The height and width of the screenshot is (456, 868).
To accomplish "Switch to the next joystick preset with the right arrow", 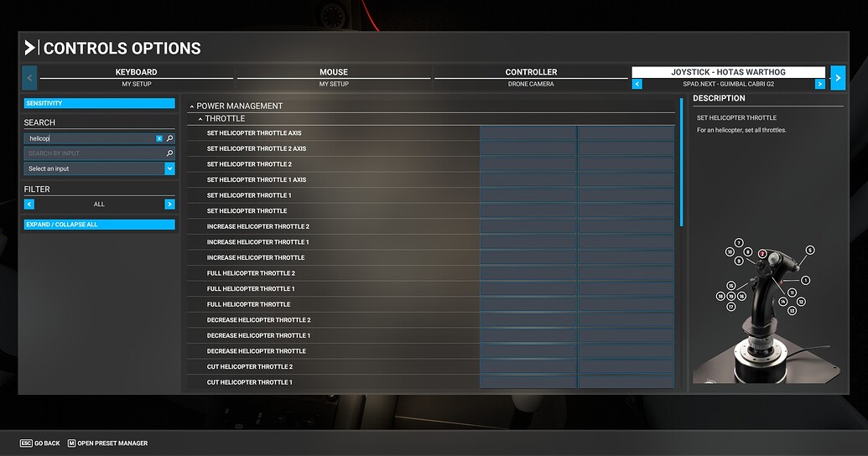I will pyautogui.click(x=819, y=84).
